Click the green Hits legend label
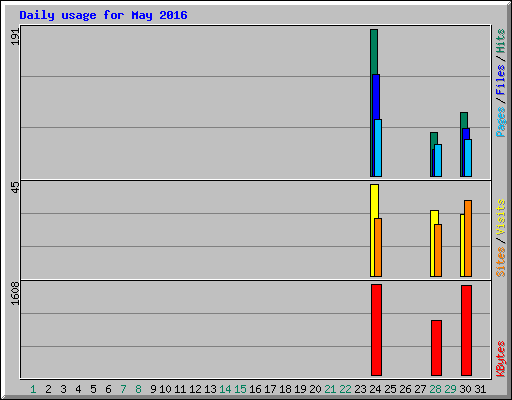This screenshot has height=400, width=512. click(x=500, y=41)
